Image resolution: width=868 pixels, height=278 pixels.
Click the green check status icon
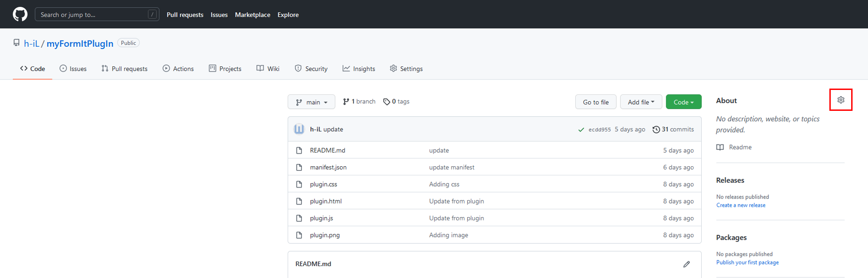point(581,130)
